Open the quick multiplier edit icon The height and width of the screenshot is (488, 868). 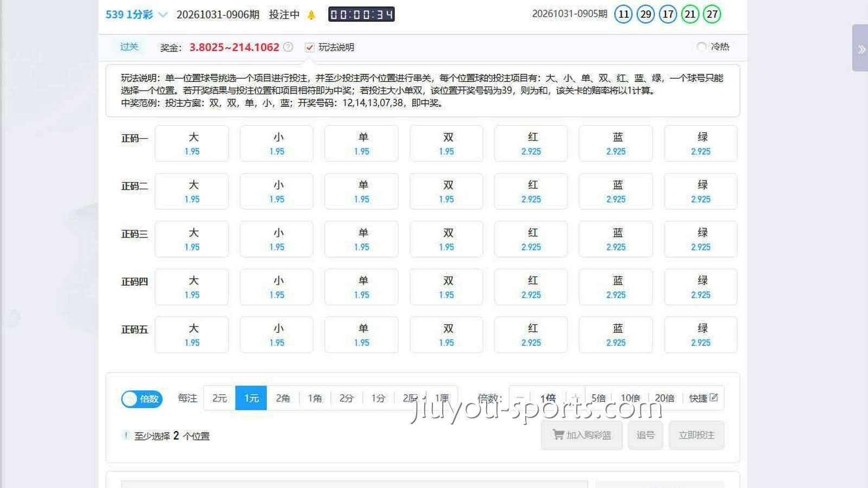pyautogui.click(x=714, y=397)
